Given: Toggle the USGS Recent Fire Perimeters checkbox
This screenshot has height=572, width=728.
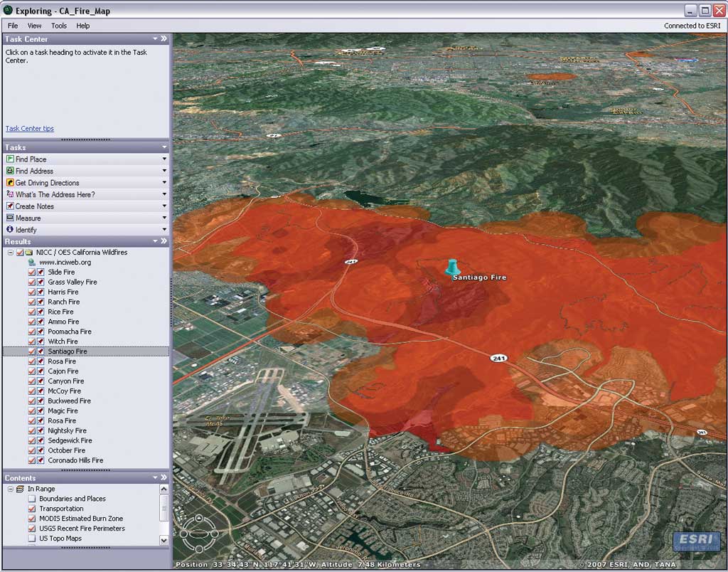Looking at the screenshot, I should (31, 529).
